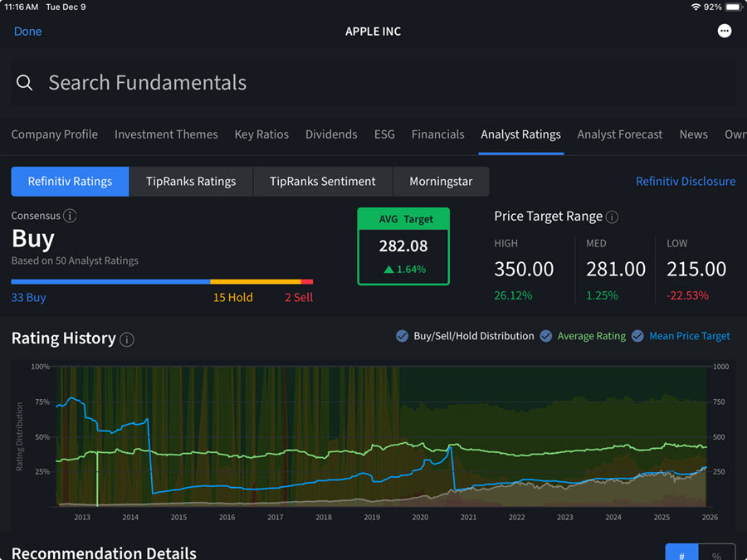Toggle the Average Rating checkbox
Image resolution: width=747 pixels, height=560 pixels.
[x=546, y=336]
